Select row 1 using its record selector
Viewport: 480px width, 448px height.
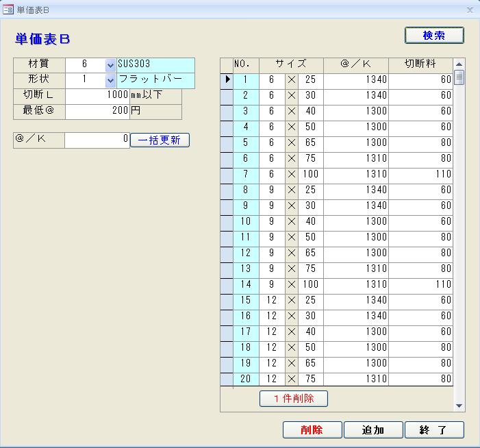(227, 80)
